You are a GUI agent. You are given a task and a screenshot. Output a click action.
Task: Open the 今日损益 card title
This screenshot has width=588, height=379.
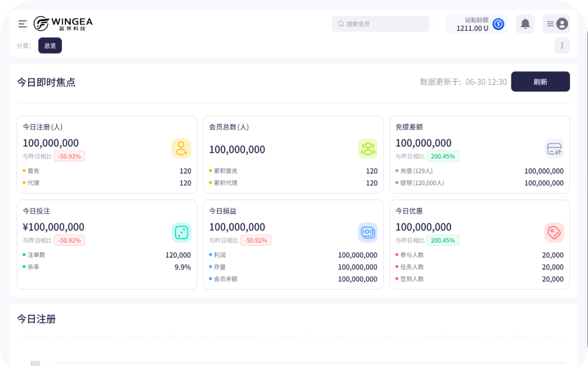click(223, 211)
